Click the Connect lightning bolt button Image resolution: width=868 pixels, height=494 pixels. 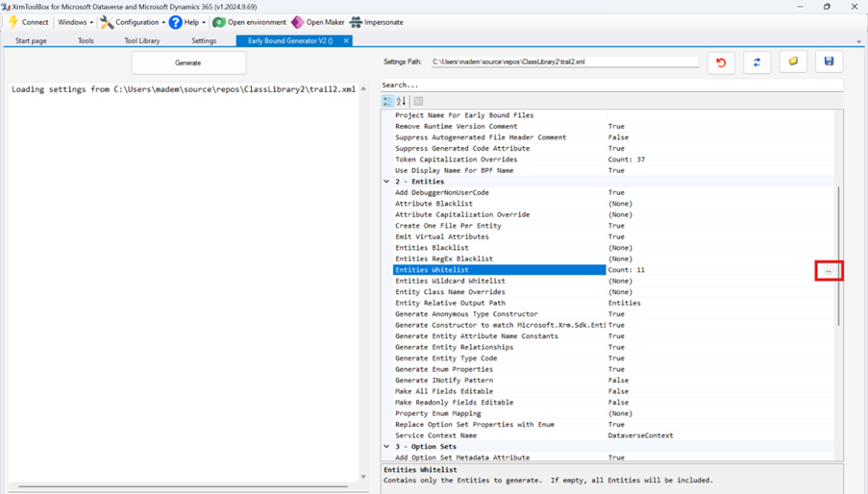(x=28, y=22)
